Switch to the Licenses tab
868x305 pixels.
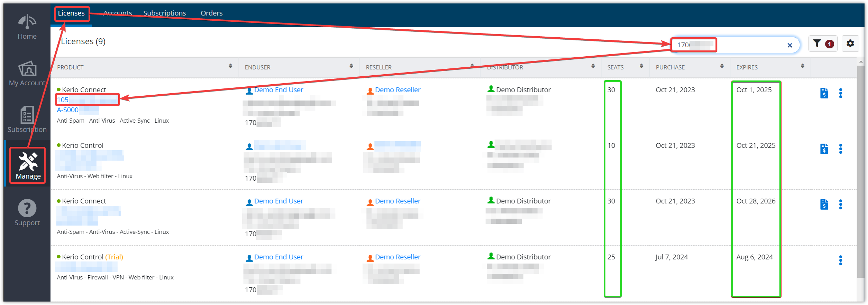(71, 13)
